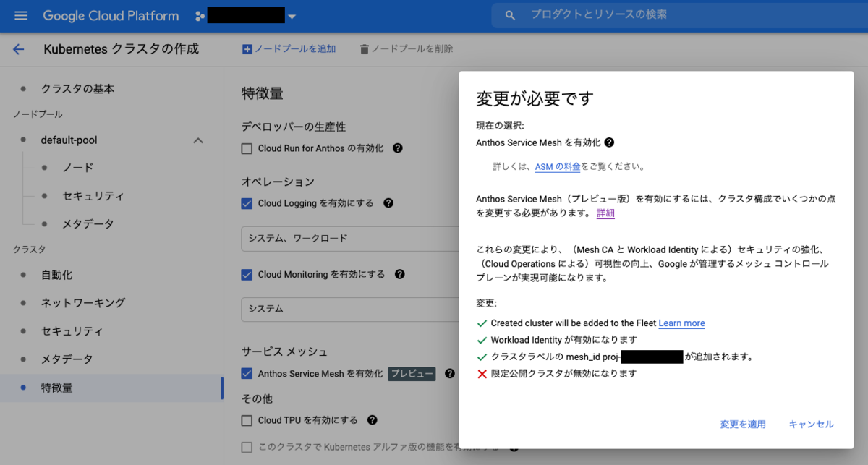Screen dimensions: 868x465
Task: Toggle Kubernetes アルファ版 checkbox
Action: tap(247, 448)
